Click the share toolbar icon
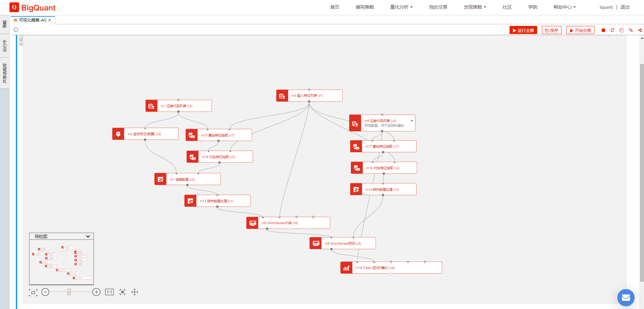The width and height of the screenshot is (644, 309). coord(640,30)
